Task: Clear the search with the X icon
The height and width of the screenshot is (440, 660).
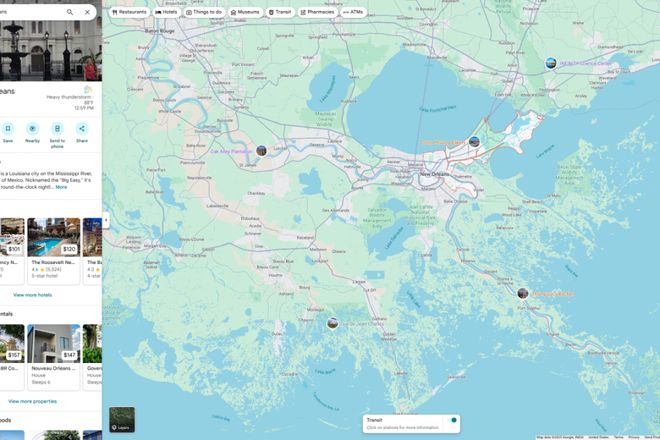Action: [x=87, y=12]
